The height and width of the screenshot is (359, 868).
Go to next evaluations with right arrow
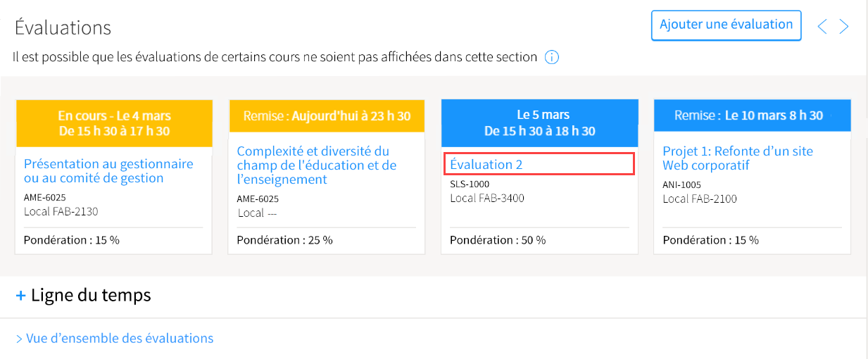click(x=844, y=27)
